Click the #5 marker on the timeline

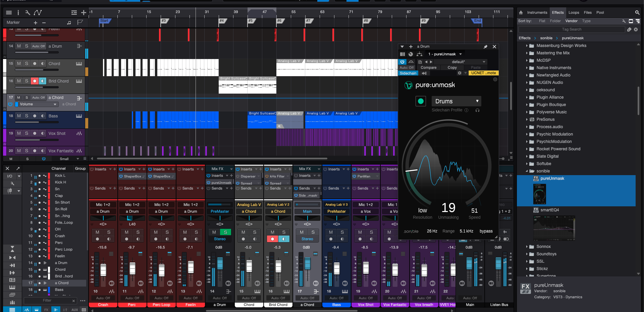251,21
